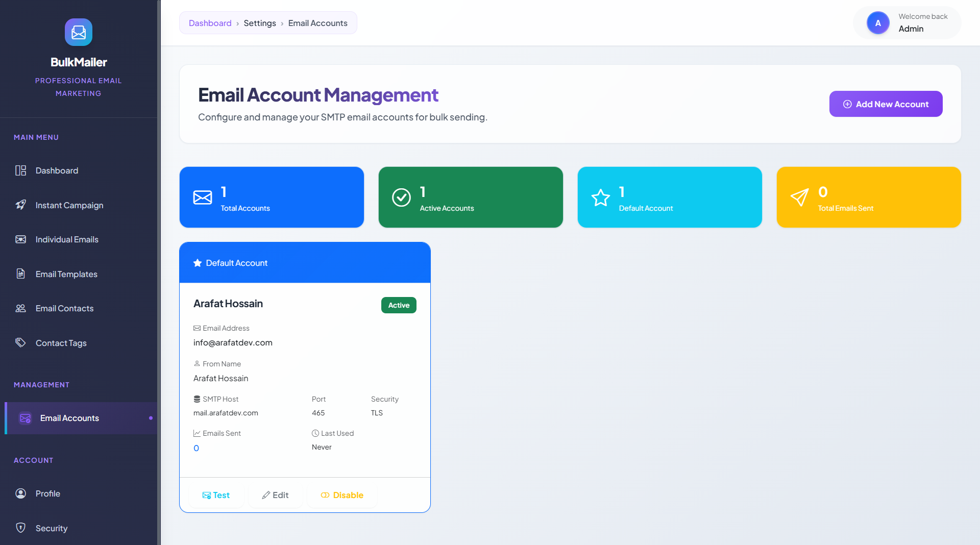Screen dimensions: 980x545
Task: Click the star icon on Default Account stat card
Action: coord(600,197)
